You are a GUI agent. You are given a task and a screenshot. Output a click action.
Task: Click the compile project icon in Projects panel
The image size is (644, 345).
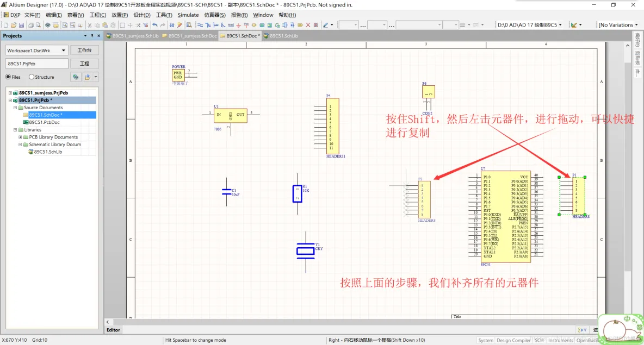(x=76, y=77)
